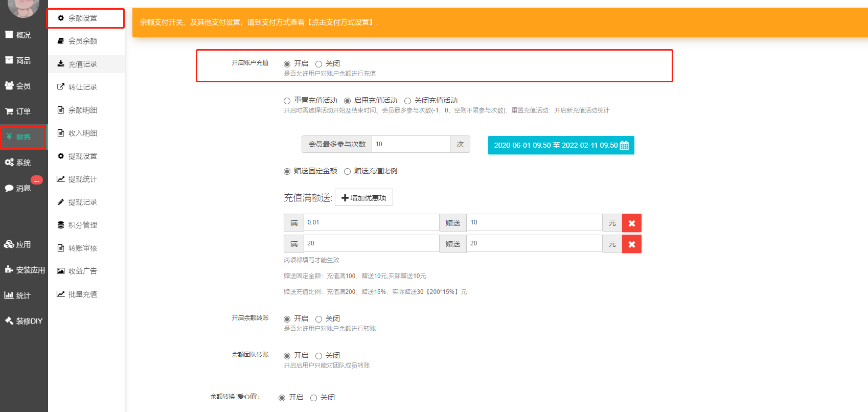
Task: Select 关闭 for 开启余额转账
Action: click(x=318, y=319)
